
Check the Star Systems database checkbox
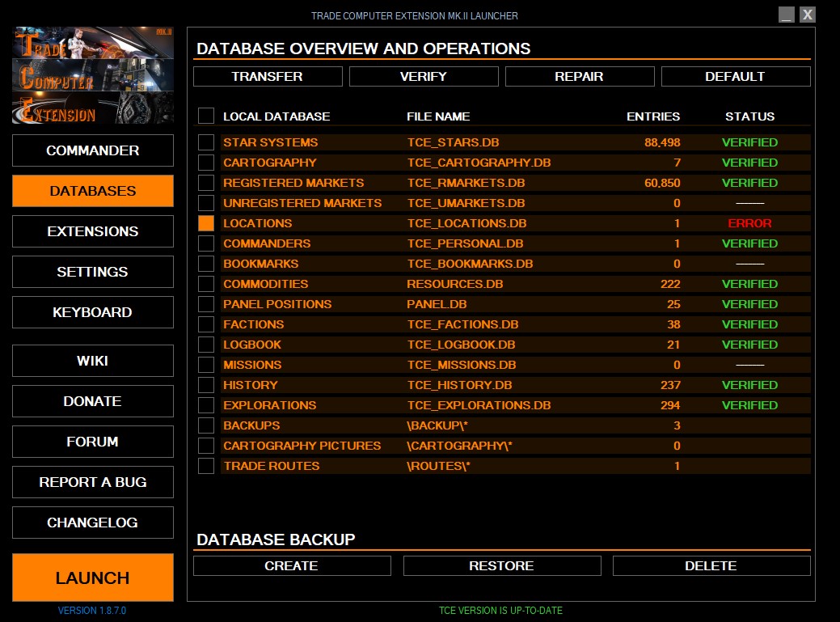point(206,142)
